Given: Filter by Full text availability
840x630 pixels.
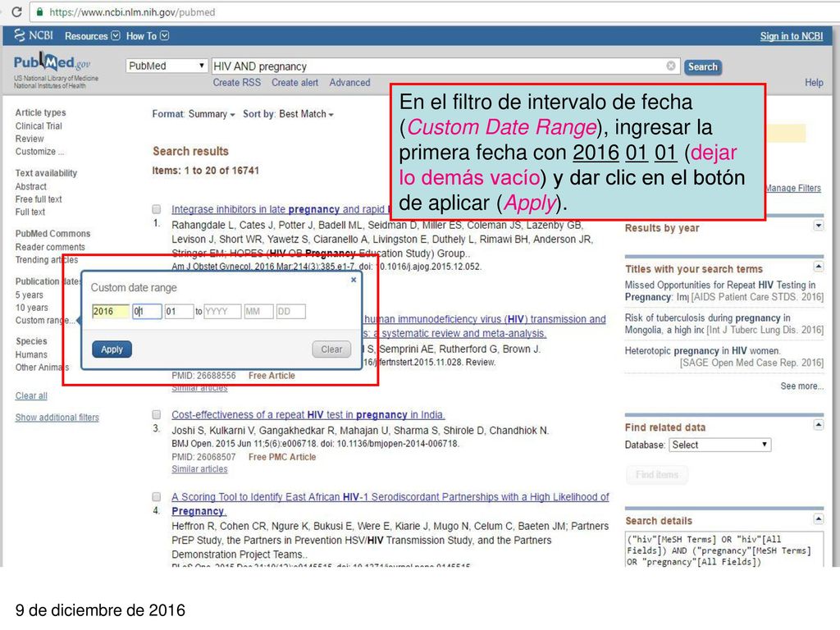Looking at the screenshot, I should (30, 212).
